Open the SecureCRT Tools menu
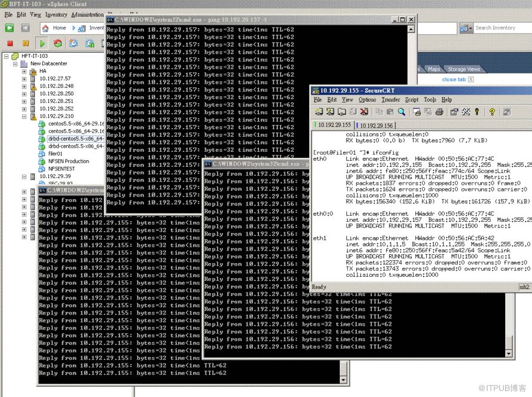The height and width of the screenshot is (397, 532). click(x=430, y=100)
